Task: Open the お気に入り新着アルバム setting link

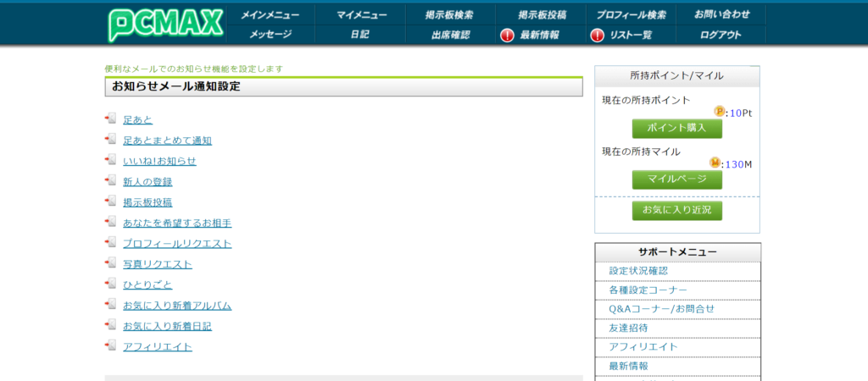Action: [177, 306]
